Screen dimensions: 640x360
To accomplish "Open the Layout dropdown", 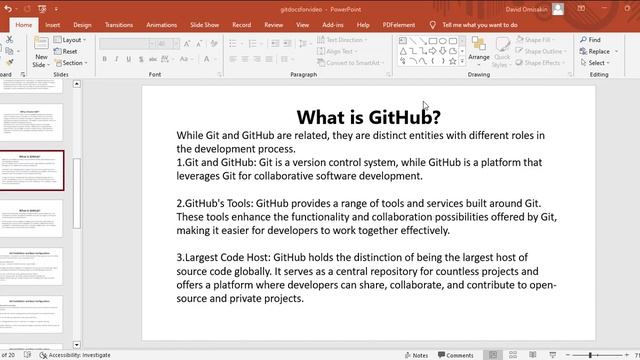I will point(70,40).
